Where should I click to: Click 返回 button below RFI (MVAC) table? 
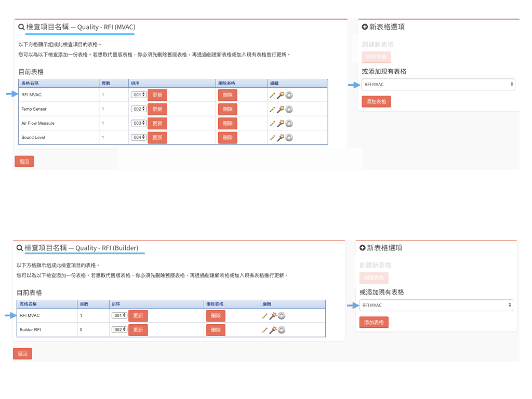pyautogui.click(x=24, y=162)
